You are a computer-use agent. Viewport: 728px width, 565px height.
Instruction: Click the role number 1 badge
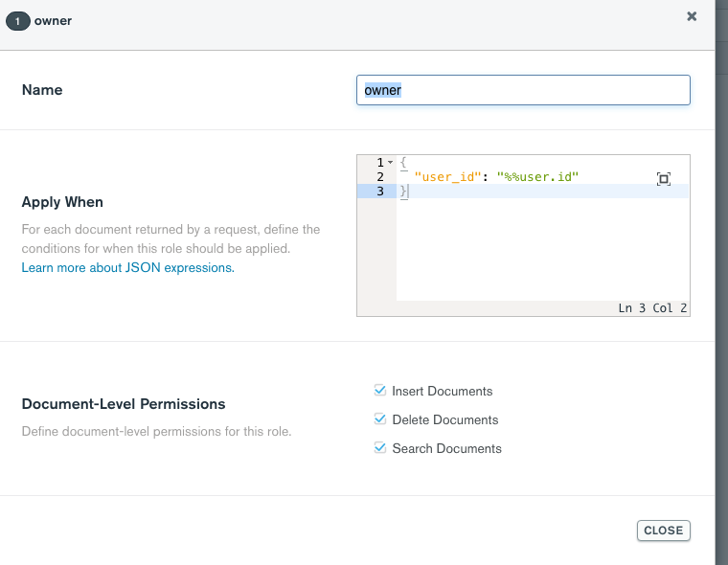[17, 20]
